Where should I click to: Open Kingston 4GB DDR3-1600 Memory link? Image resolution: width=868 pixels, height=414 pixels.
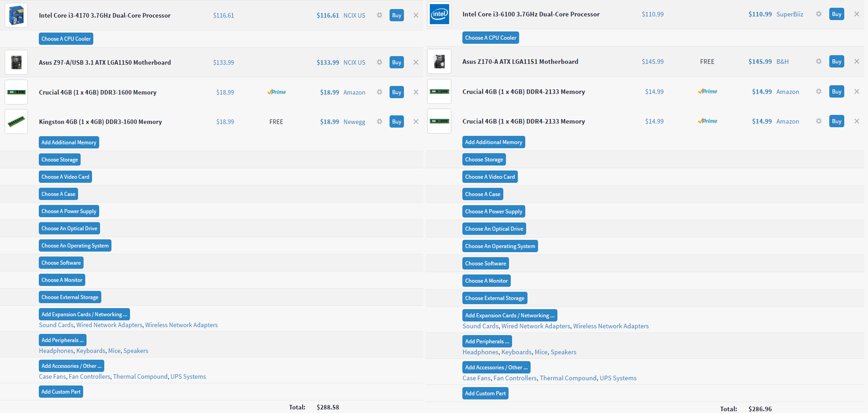pyautogui.click(x=100, y=122)
